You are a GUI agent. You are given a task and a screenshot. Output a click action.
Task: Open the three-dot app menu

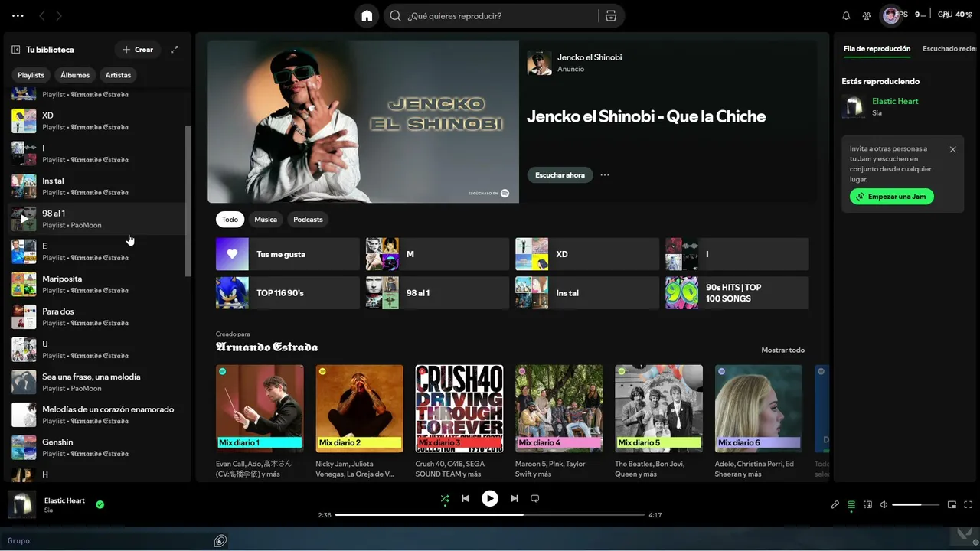click(18, 16)
